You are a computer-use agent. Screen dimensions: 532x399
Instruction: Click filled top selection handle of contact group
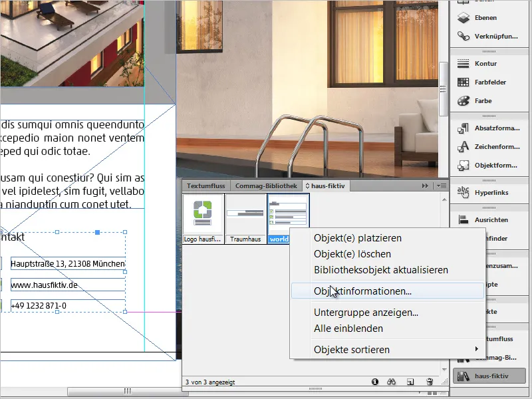click(97, 232)
